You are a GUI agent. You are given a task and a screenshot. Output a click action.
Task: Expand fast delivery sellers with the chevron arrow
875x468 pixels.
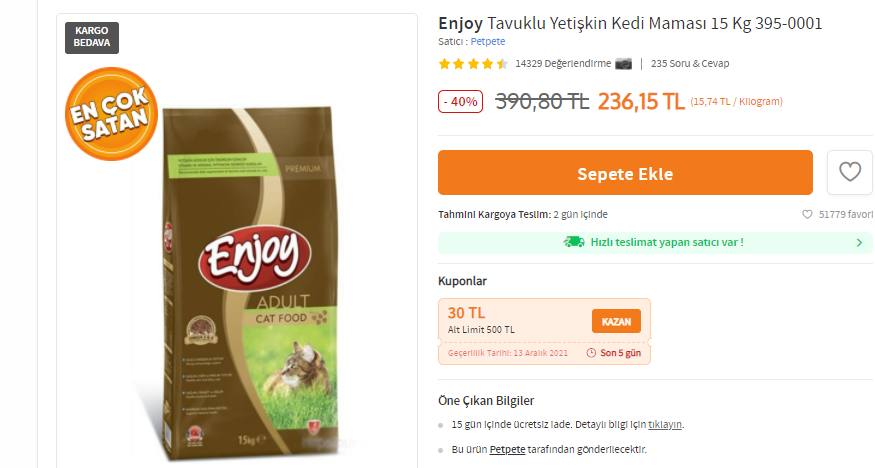pyautogui.click(x=859, y=243)
